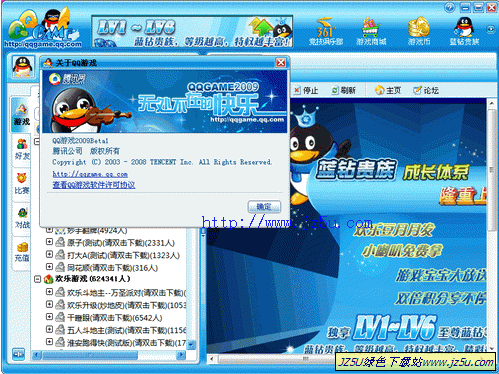Open the 论坛 toolbar item
The width and height of the screenshot is (499, 374).
(x=426, y=90)
